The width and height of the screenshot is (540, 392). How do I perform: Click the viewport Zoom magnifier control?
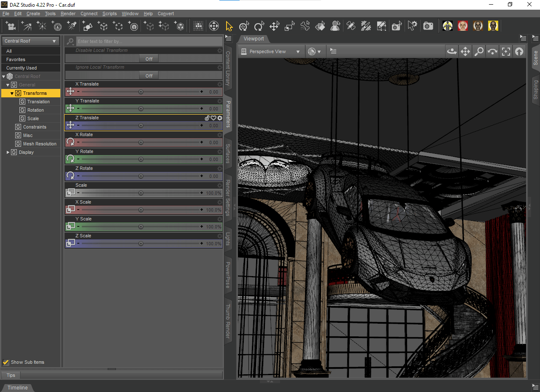tap(479, 51)
